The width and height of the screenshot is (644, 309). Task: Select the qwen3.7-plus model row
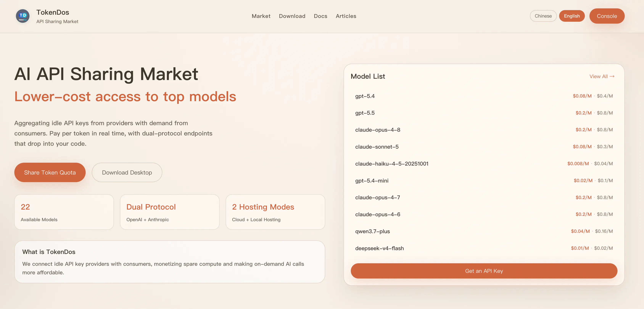484,231
